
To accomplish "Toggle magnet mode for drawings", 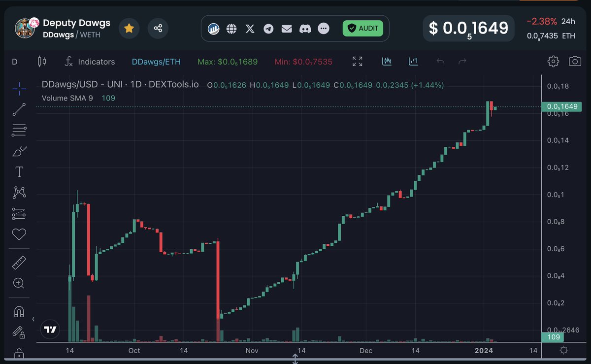I will point(19,312).
